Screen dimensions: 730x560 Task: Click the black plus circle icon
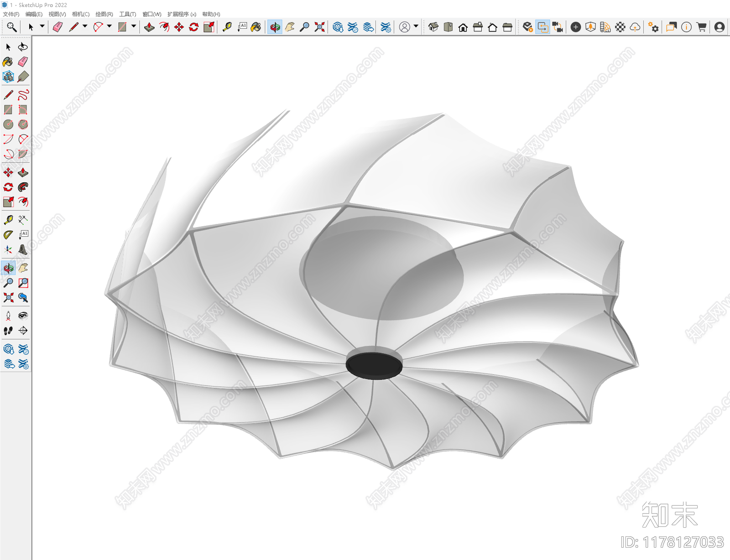576,27
